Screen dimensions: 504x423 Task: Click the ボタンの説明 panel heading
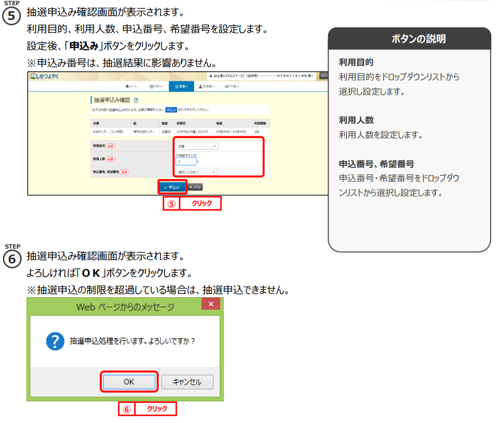pyautogui.click(x=419, y=39)
